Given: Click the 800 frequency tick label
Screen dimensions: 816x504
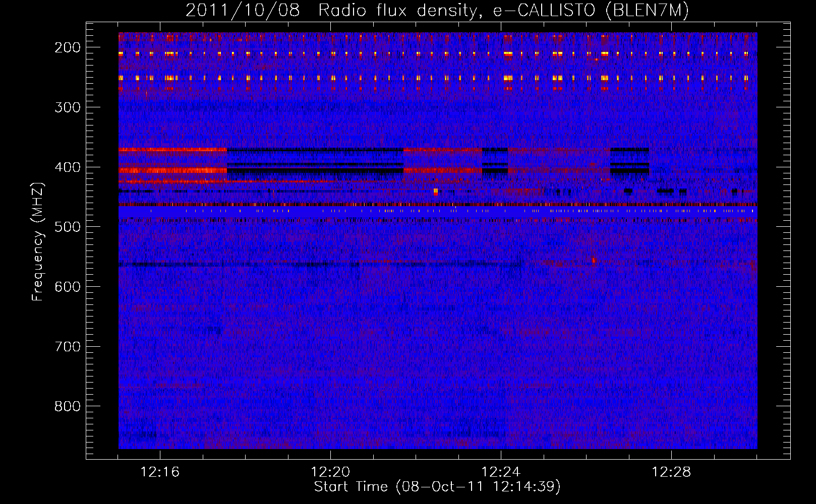Looking at the screenshot, I should tap(68, 406).
